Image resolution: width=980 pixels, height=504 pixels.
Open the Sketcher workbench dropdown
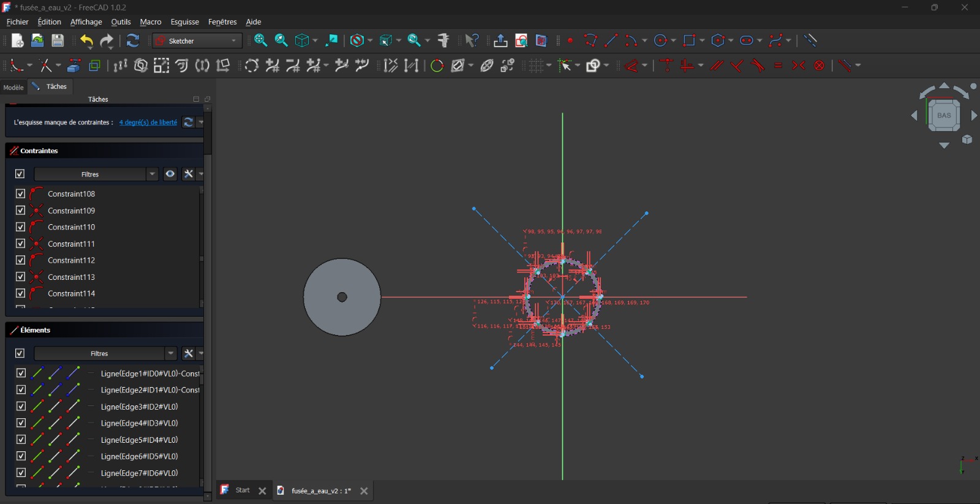197,41
